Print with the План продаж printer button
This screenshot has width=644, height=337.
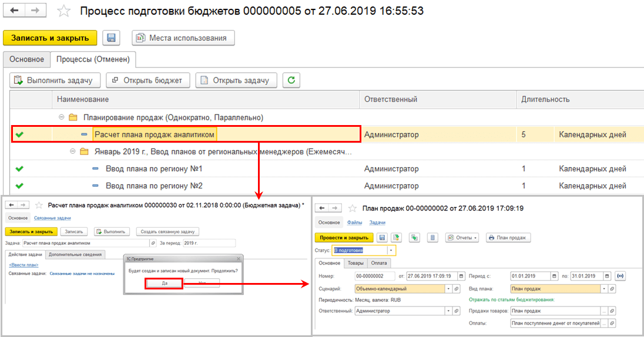[508, 237]
